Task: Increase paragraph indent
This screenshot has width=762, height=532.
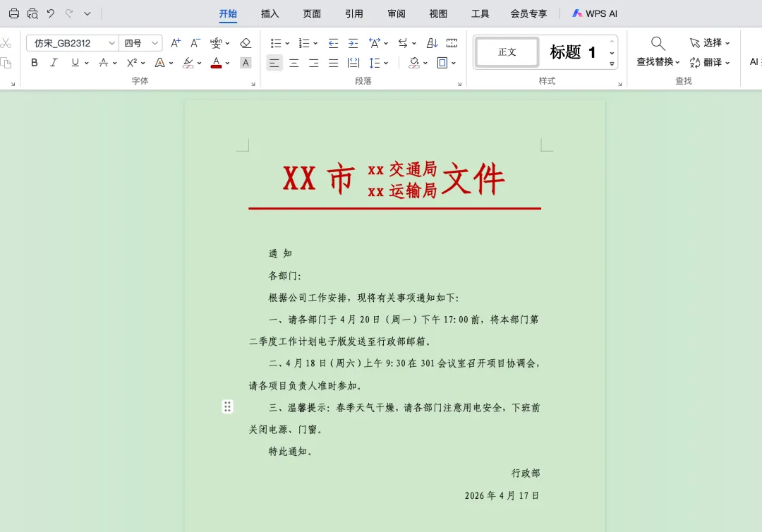Action: click(x=353, y=43)
